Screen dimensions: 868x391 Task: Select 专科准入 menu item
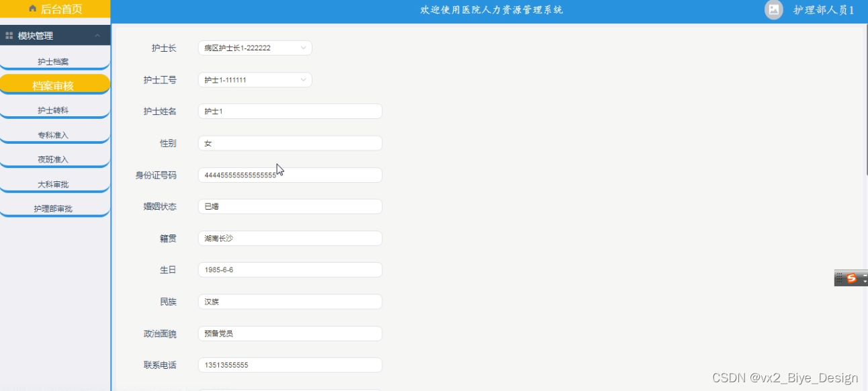[x=54, y=135]
